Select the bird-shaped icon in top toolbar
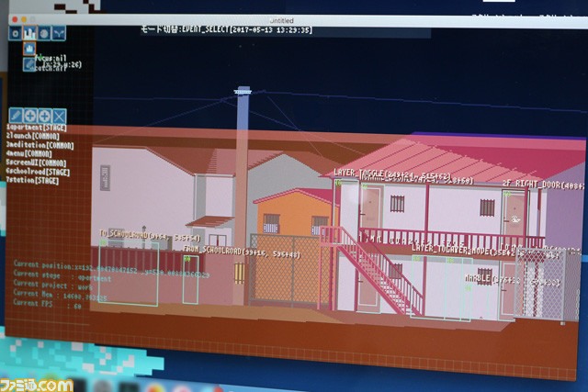588x392 pixels. (59, 33)
